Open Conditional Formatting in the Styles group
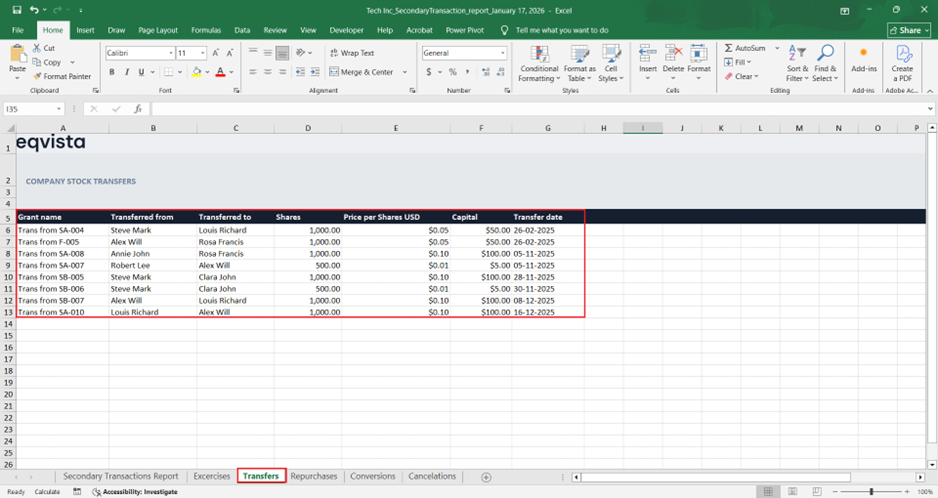The width and height of the screenshot is (938, 498). [539, 62]
